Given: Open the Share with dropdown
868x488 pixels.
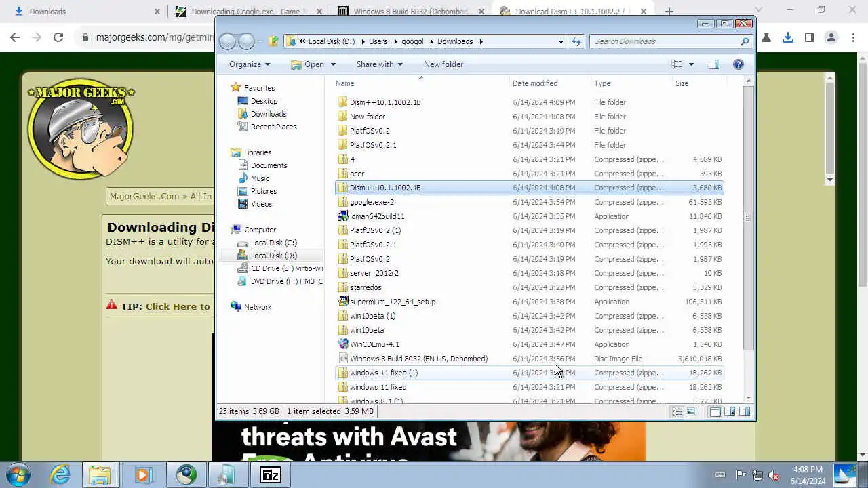Looking at the screenshot, I should 380,64.
